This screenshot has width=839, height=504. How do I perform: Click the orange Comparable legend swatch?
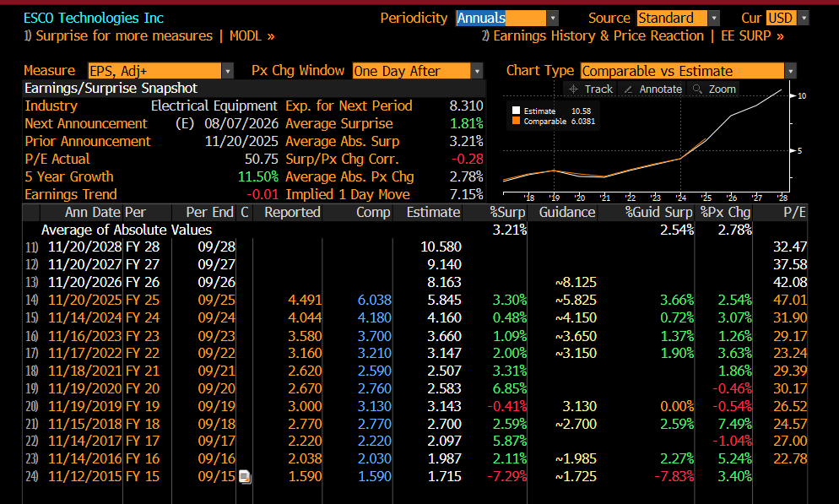point(516,121)
